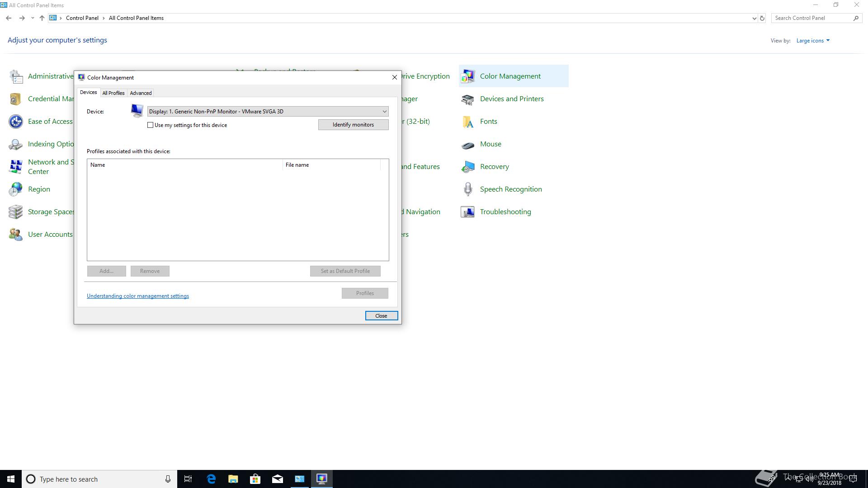Go up one level in Control Panel
Viewport: 868px width, 488px height.
point(42,18)
